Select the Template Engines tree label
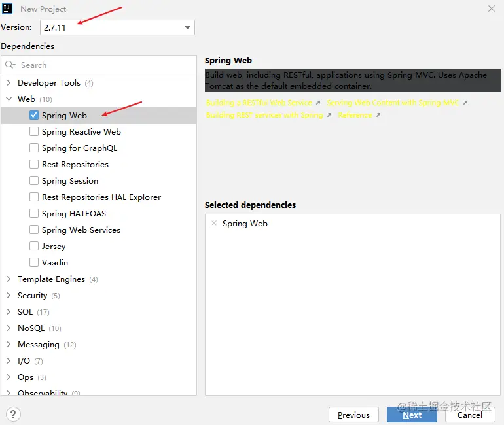Image resolution: width=504 pixels, height=425 pixels. pyautogui.click(x=51, y=279)
